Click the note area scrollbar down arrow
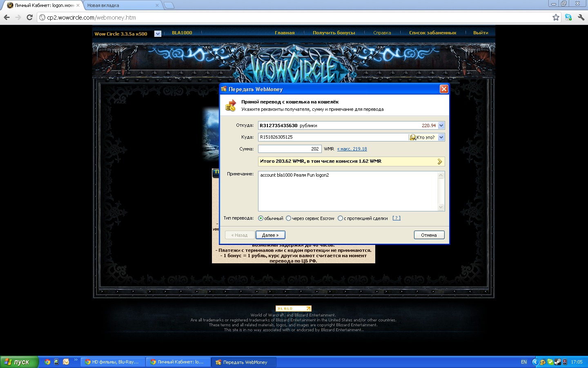The height and width of the screenshot is (368, 588). click(x=441, y=207)
